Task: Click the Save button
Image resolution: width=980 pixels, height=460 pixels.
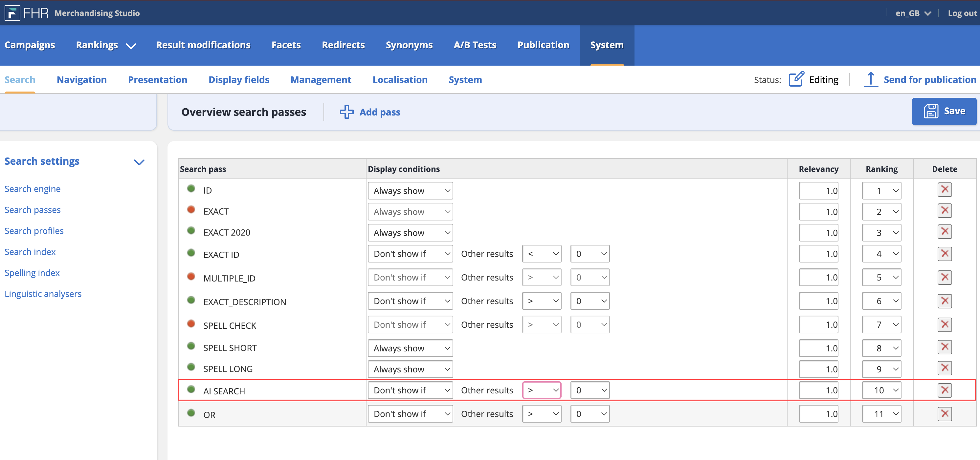Action: click(x=944, y=111)
